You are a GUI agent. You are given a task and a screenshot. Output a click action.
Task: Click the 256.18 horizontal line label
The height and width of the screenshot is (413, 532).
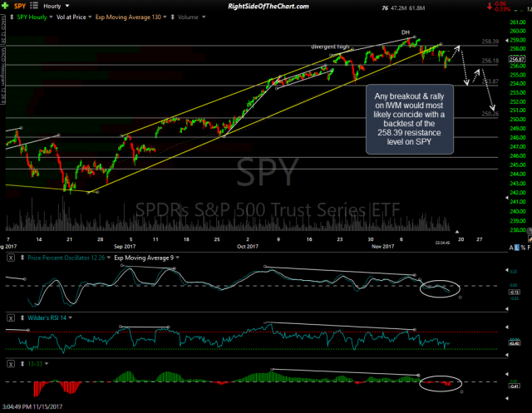click(x=490, y=61)
